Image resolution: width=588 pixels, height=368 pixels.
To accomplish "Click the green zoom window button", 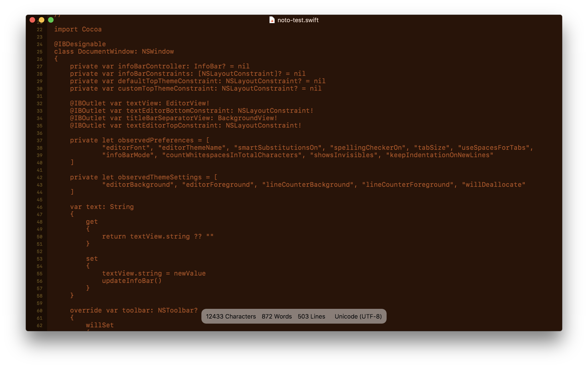I will (x=51, y=20).
